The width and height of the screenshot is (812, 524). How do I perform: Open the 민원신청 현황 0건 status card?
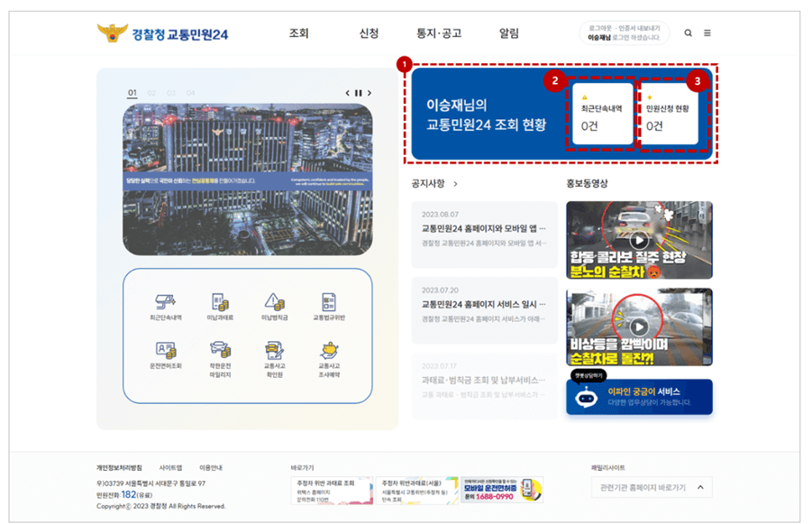click(x=668, y=114)
